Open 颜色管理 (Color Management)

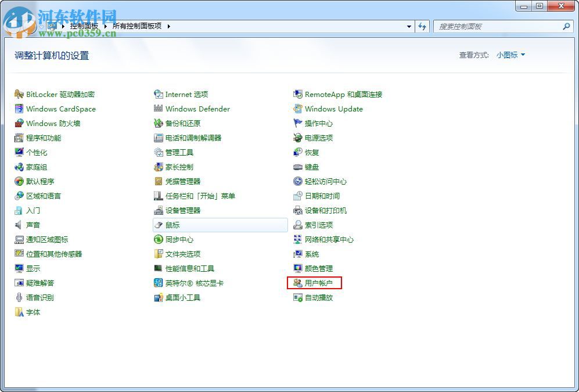318,268
